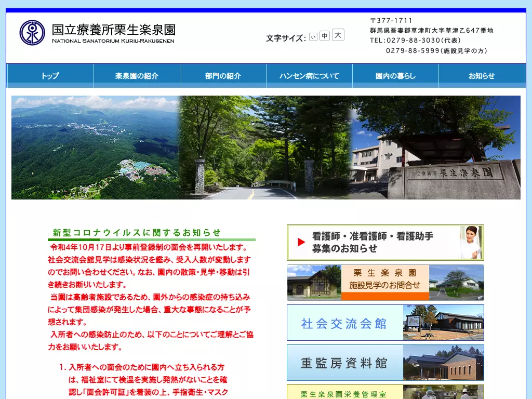Screen dimensions: 532x399
Task: Select small text size 小 button
Action: tap(313, 37)
